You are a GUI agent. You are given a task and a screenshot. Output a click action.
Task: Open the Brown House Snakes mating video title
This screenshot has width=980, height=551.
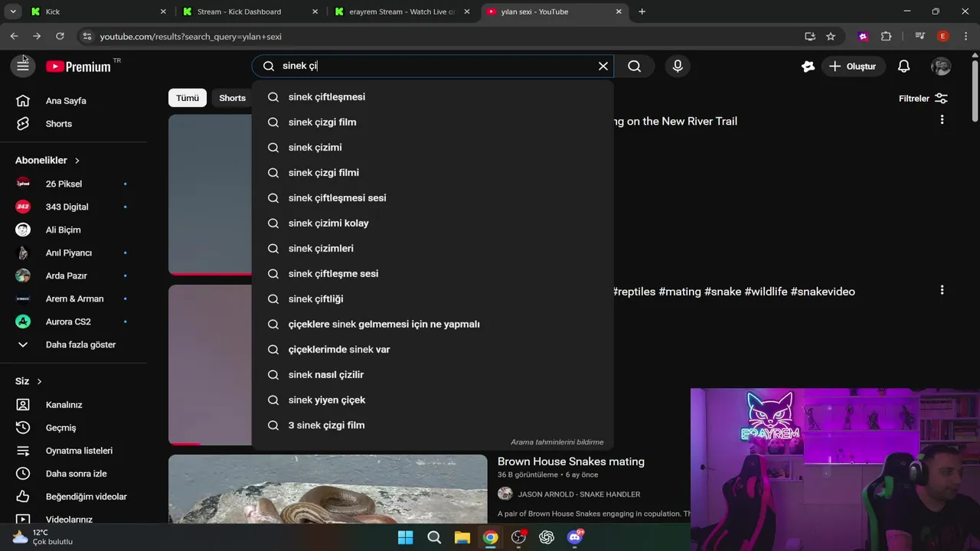coord(571,461)
